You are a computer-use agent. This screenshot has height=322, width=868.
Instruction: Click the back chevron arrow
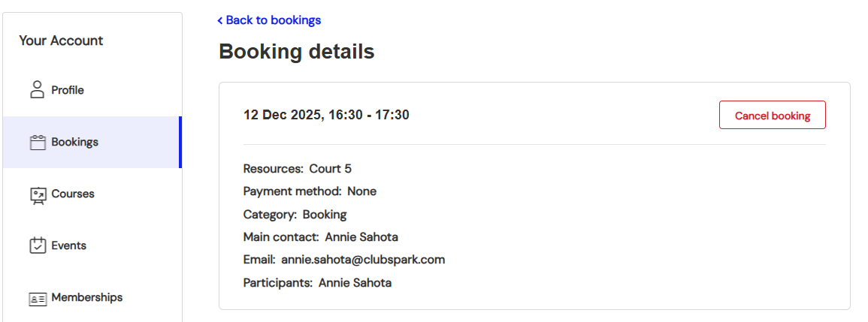pos(220,20)
